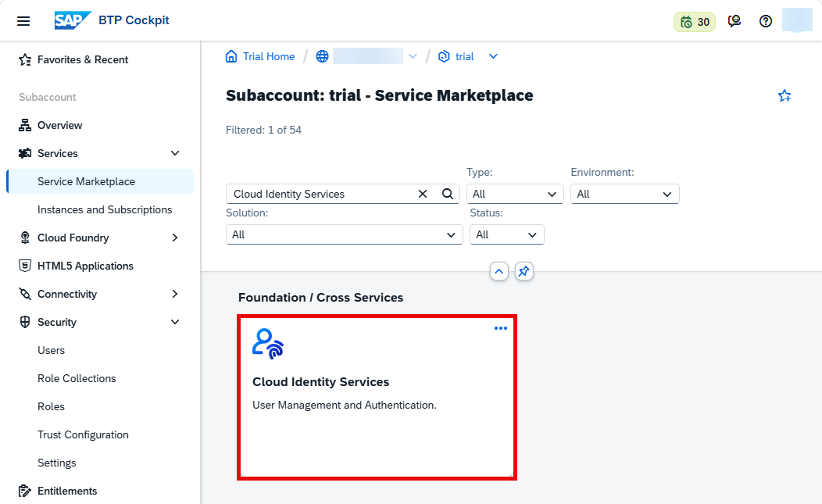Click the SAP logo
This screenshot has height=504, width=822.
pyautogui.click(x=73, y=20)
